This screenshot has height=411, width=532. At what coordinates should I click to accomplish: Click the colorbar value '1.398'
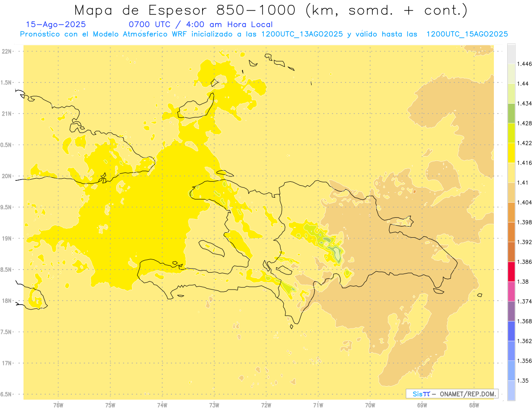click(x=524, y=222)
